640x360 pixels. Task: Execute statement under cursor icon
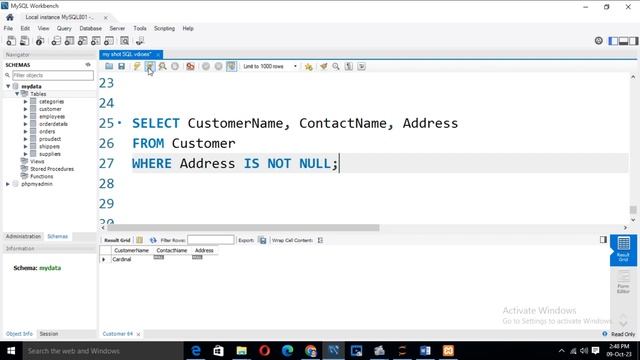tap(150, 66)
